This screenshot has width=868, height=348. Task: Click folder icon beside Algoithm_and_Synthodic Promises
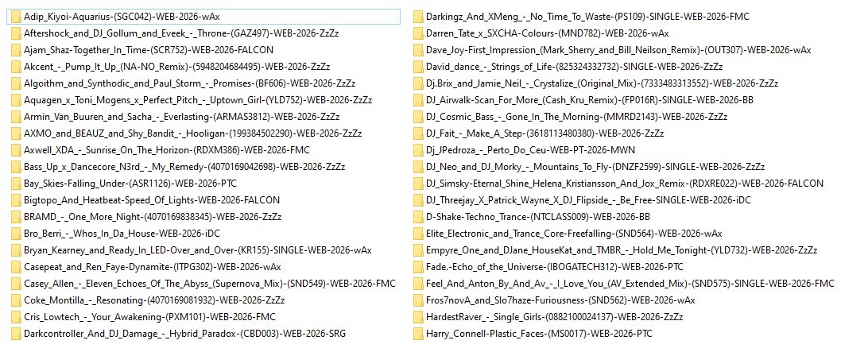tap(16, 83)
